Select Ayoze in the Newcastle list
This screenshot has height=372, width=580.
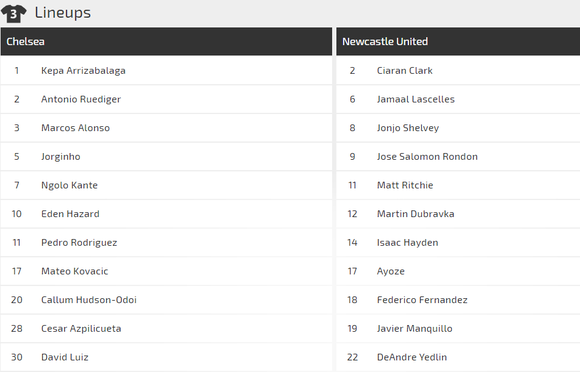click(x=391, y=271)
